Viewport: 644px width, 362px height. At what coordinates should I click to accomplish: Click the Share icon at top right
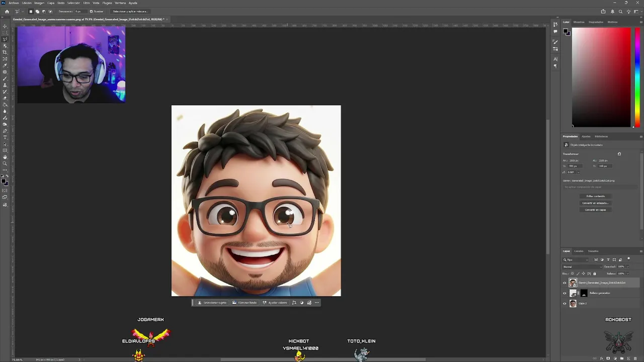pos(603,12)
